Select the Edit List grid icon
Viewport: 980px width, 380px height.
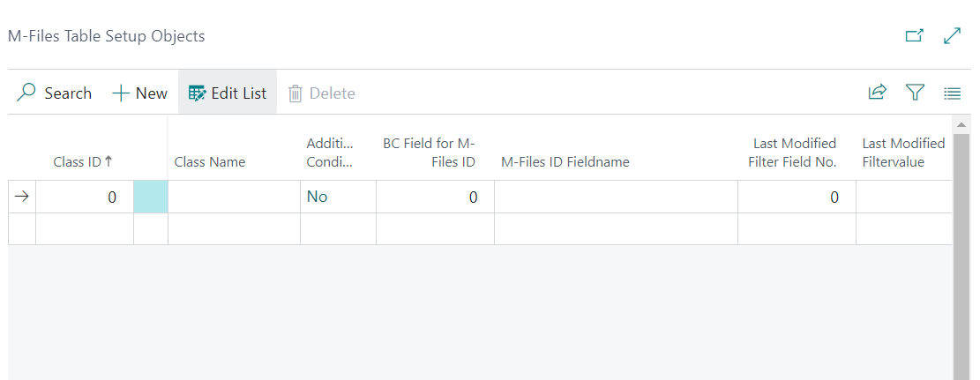pos(197,93)
